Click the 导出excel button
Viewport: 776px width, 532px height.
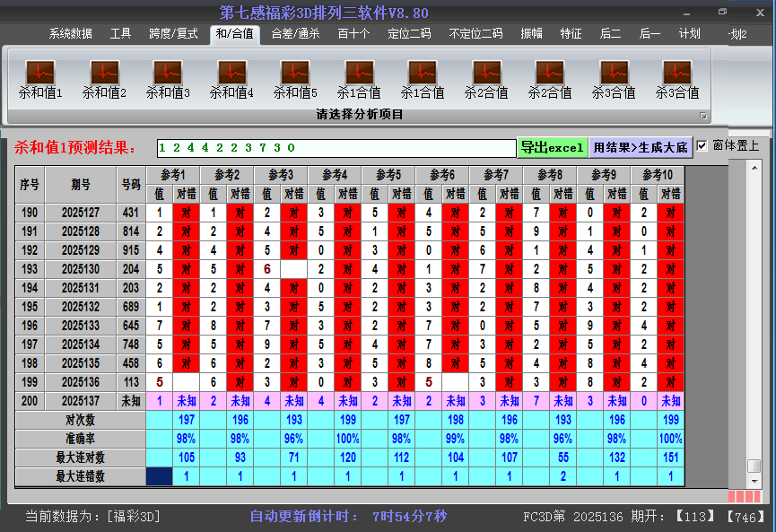(553, 147)
